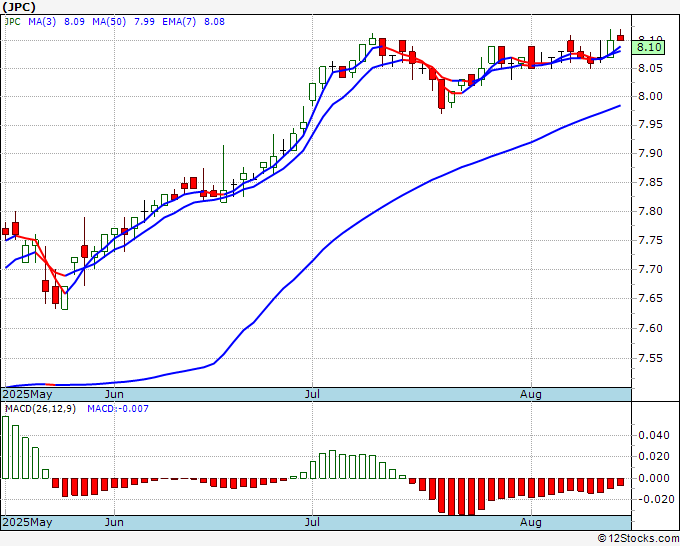Click the green 8.10 current price tag

point(648,47)
